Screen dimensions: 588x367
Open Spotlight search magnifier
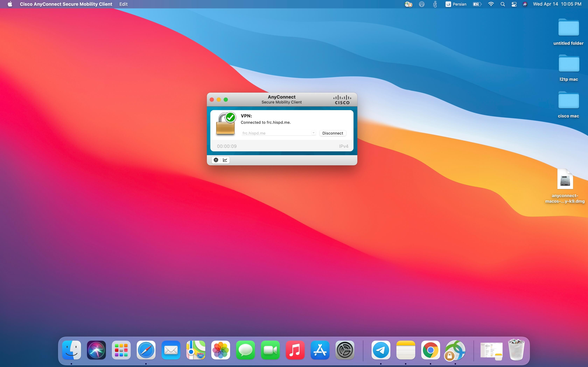[503, 4]
